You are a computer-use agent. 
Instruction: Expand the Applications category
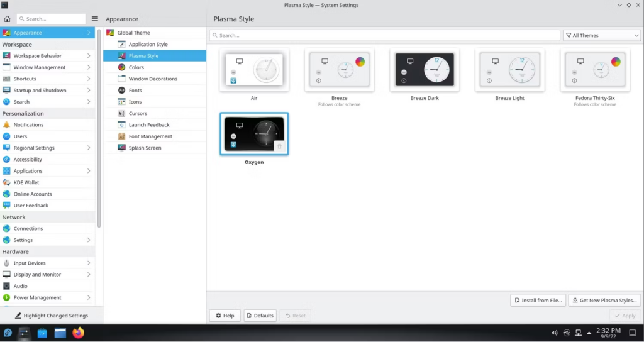[89, 171]
